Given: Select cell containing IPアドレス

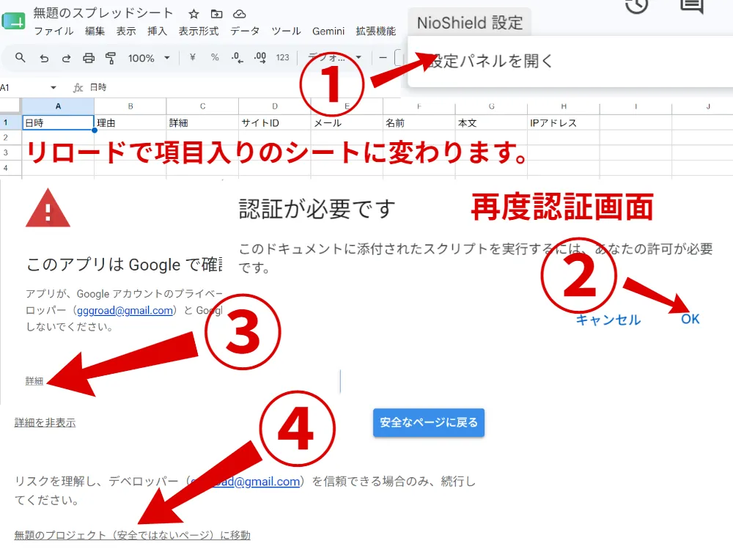Looking at the screenshot, I should 564,122.
